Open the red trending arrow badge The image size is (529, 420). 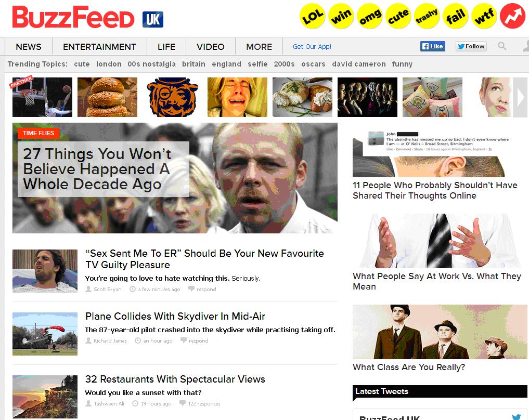pos(512,16)
